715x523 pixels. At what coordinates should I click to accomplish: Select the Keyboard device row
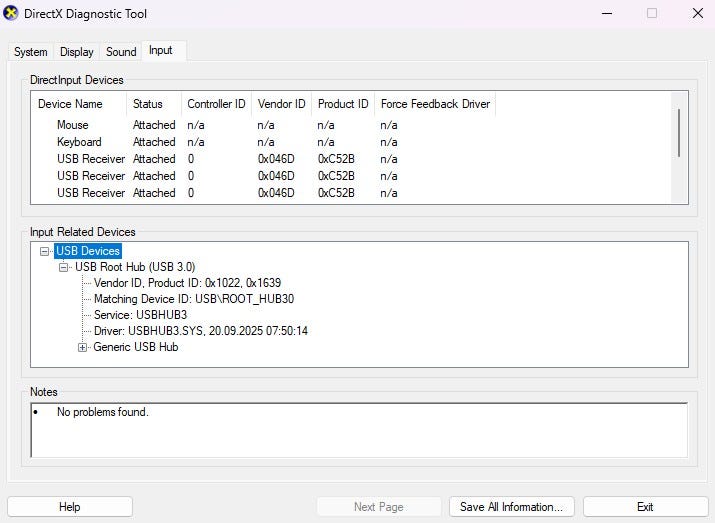pyautogui.click(x=79, y=142)
